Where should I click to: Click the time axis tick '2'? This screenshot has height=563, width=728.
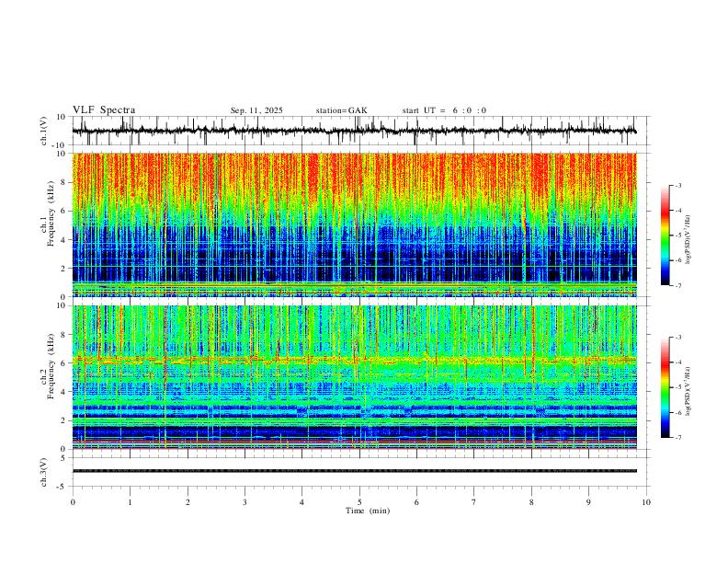point(188,502)
